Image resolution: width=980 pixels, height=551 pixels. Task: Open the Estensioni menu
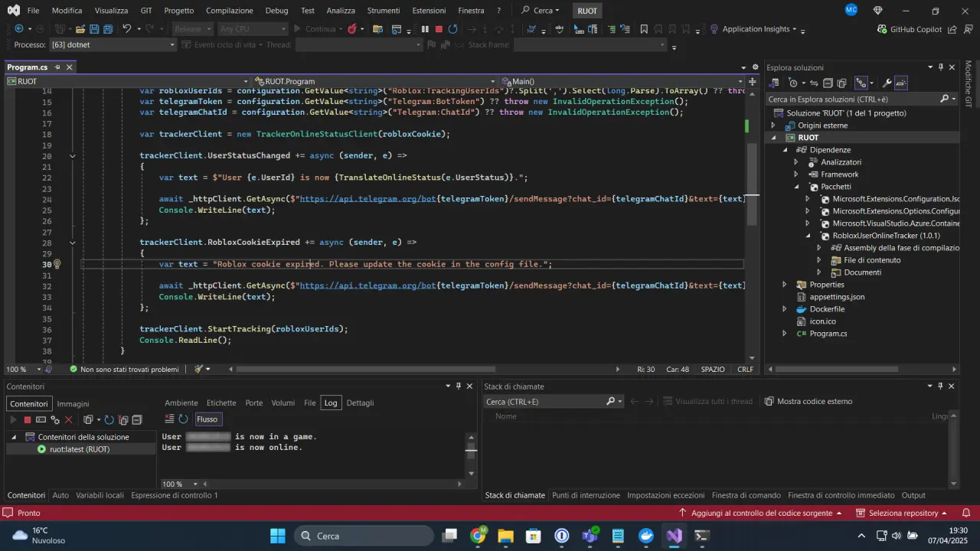429,11
